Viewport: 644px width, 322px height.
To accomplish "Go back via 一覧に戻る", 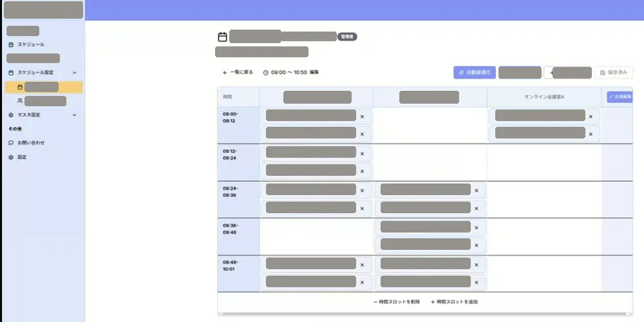I will coord(238,72).
